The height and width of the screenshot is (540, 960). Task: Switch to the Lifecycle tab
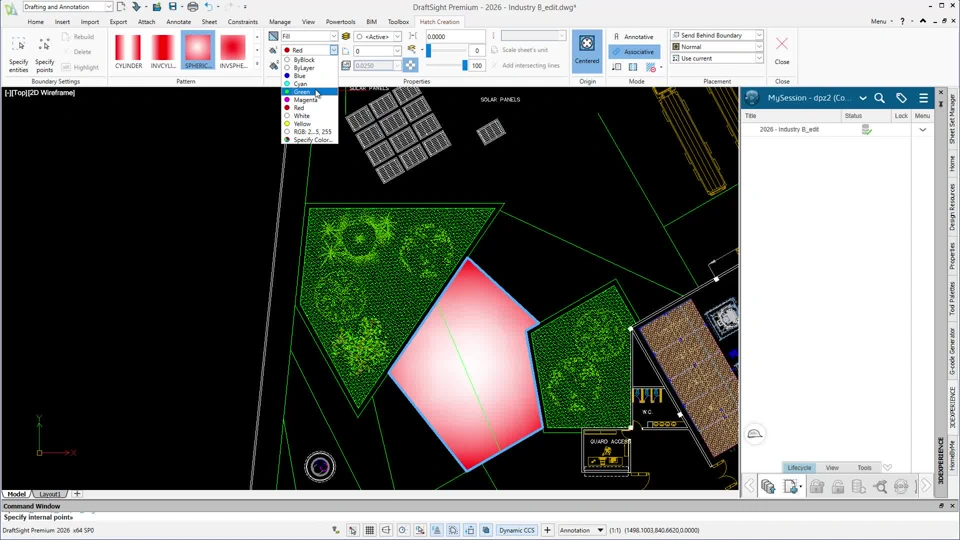(x=799, y=468)
